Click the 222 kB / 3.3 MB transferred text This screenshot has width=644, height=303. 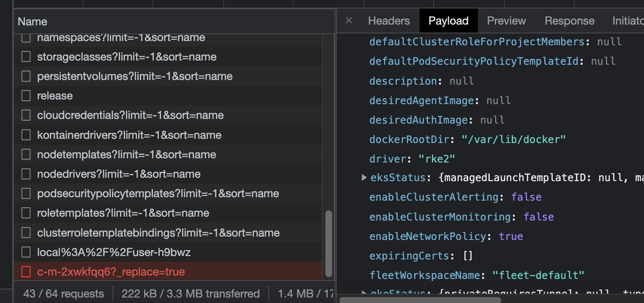click(x=191, y=294)
